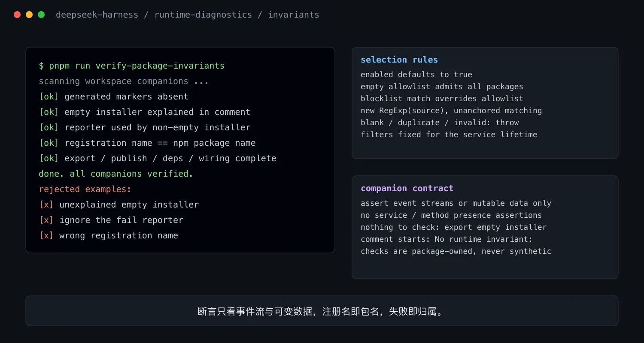The height and width of the screenshot is (343, 644).
Task: Click 'new RegExp(source), unanchored matching' rule
Action: tap(451, 111)
